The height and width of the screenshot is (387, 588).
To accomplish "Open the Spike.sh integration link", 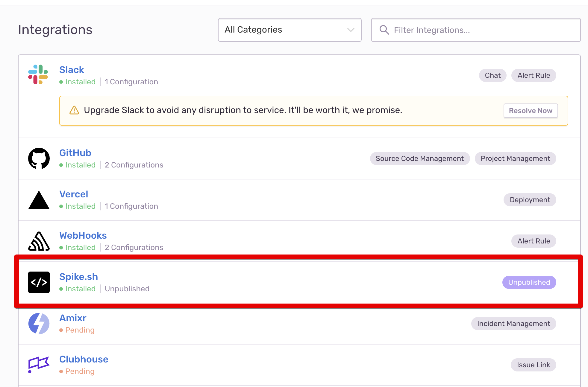I will click(78, 277).
